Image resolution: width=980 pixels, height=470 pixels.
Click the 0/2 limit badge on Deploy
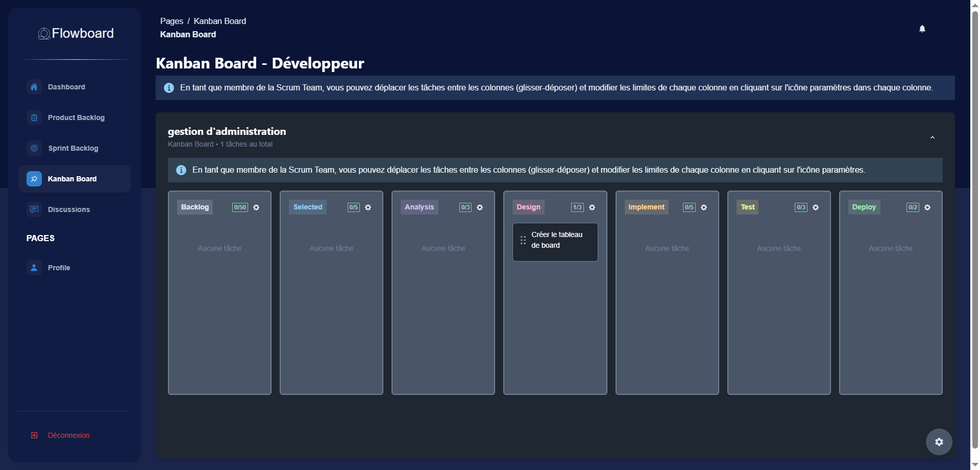coord(913,207)
